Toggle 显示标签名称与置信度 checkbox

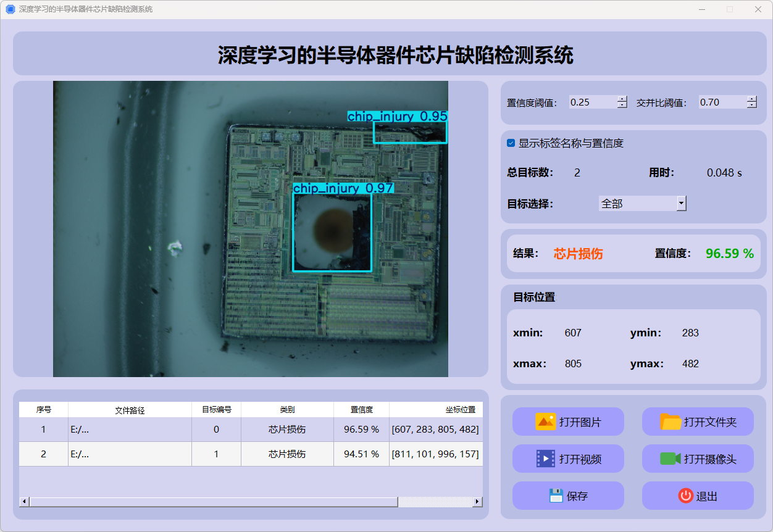point(511,143)
